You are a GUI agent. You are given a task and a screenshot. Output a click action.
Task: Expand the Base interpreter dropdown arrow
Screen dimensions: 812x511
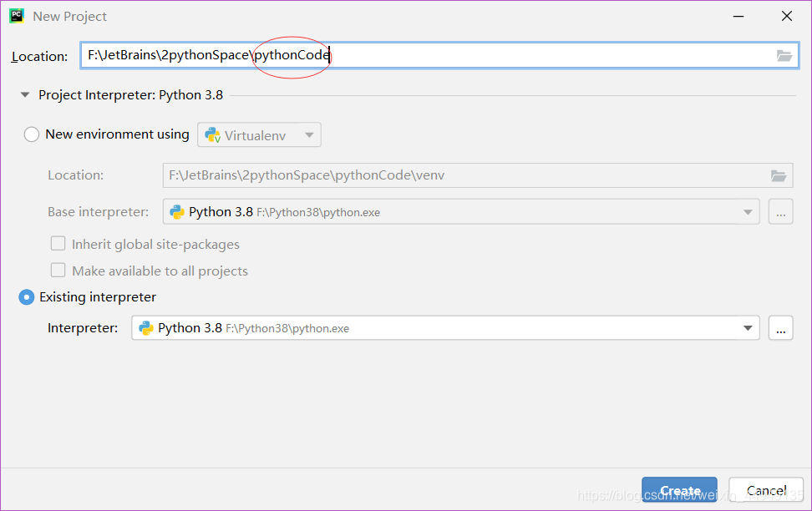(748, 212)
